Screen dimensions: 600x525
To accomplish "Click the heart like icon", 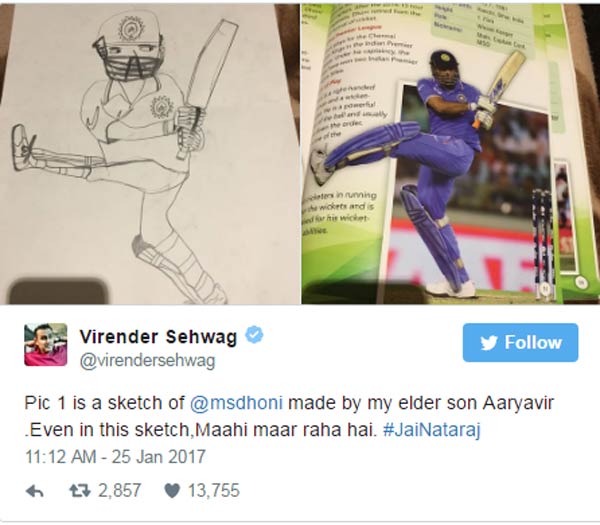I will point(172,491).
